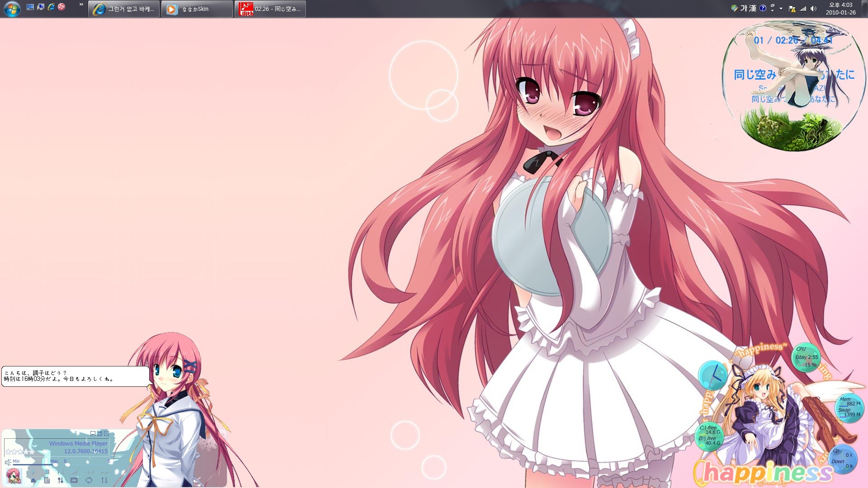Open the playlist icon in WMP skin
The width and height of the screenshot is (868, 488).
tap(47, 480)
